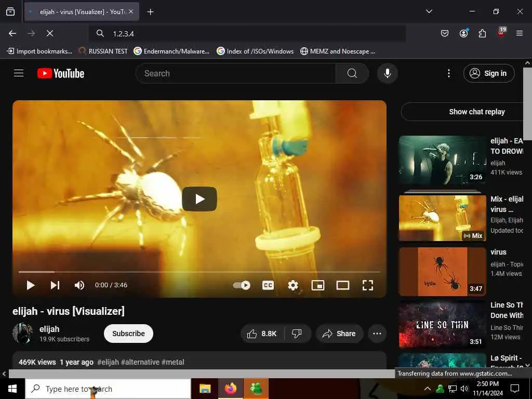Click the horizontal scrollbar at page bottom
The height and width of the screenshot is (399, 532).
point(202,374)
